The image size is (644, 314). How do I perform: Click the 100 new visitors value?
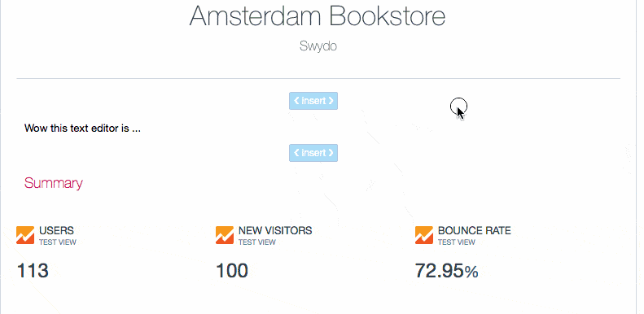pyautogui.click(x=232, y=271)
